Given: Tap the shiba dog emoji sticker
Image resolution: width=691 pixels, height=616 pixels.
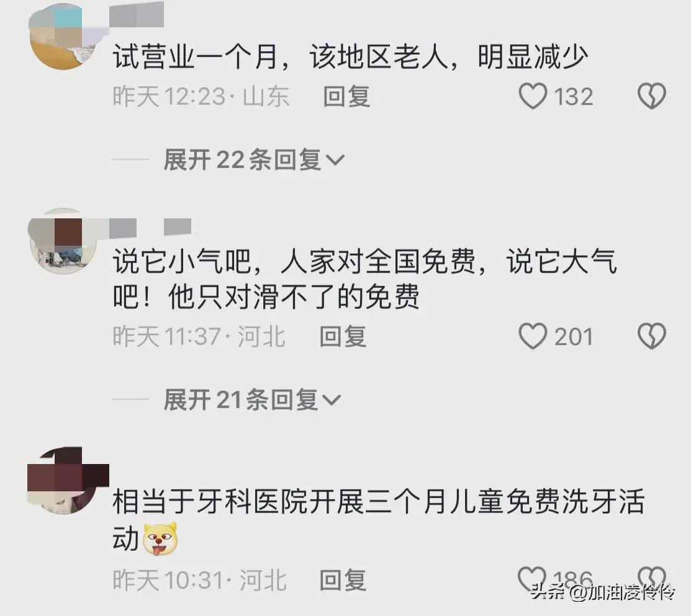Looking at the screenshot, I should tap(160, 538).
